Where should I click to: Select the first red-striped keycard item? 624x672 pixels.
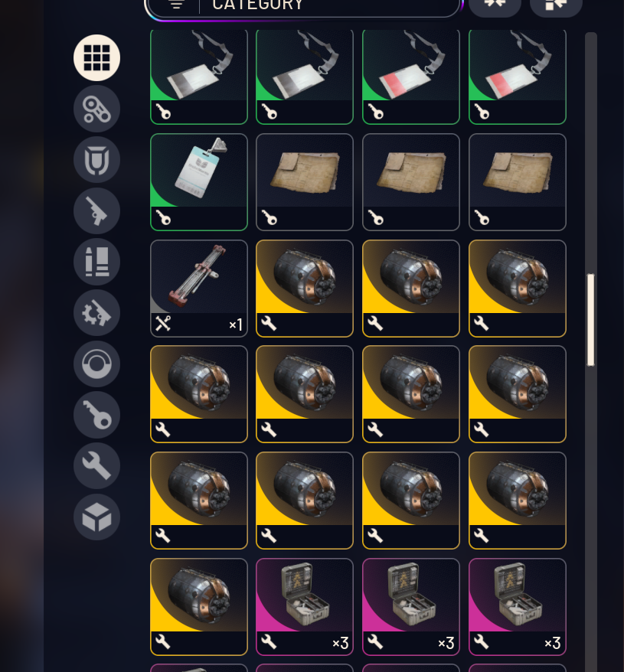[411, 77]
